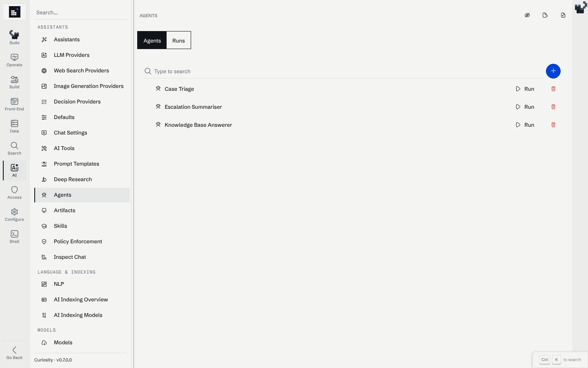This screenshot has width=588, height=368.
Task: Open the Shell terminal section
Action: (14, 236)
